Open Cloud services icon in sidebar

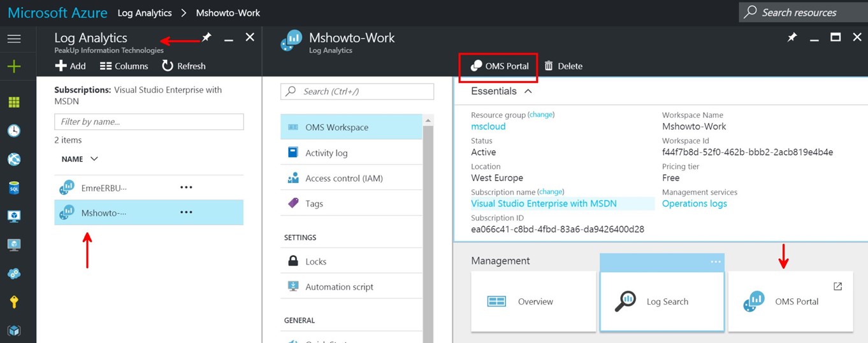14,274
